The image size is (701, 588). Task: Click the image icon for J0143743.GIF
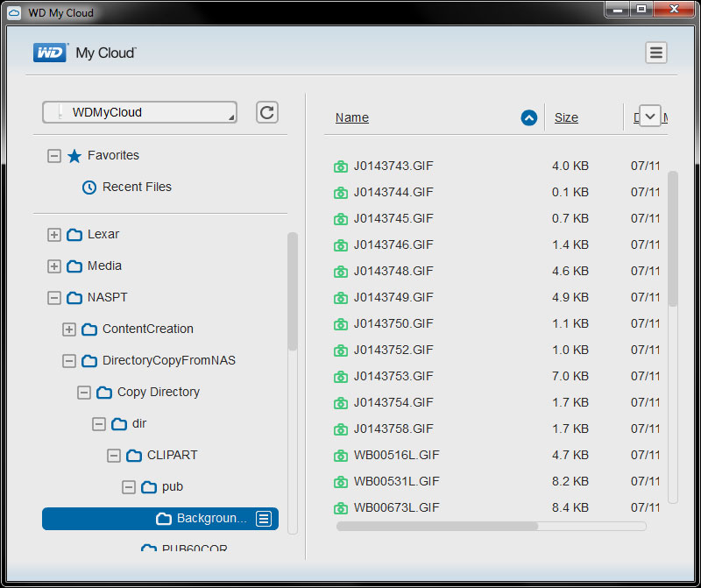coord(341,166)
